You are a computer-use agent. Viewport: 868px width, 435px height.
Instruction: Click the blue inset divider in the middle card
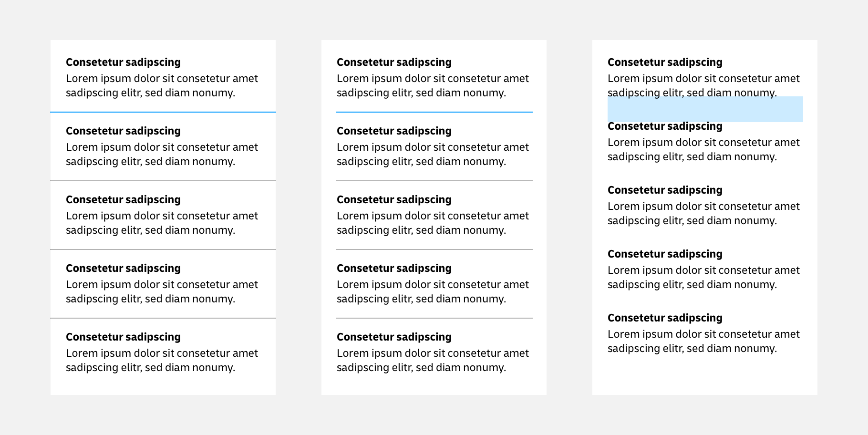434,112
